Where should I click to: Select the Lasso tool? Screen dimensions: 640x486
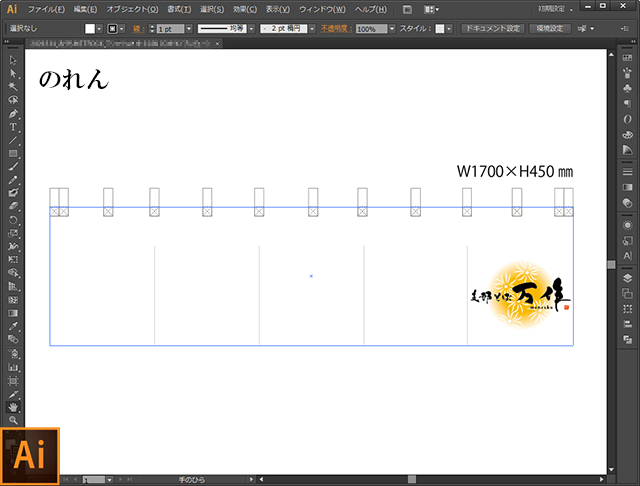13,100
